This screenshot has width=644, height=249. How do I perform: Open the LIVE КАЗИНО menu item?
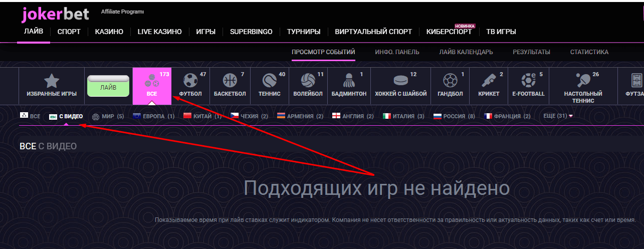click(x=159, y=32)
